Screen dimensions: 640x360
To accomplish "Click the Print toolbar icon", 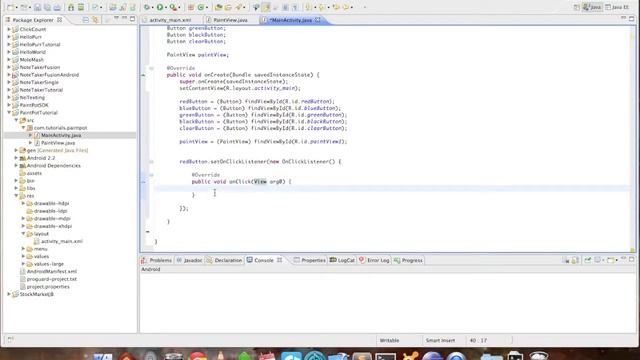I will tap(57, 7).
